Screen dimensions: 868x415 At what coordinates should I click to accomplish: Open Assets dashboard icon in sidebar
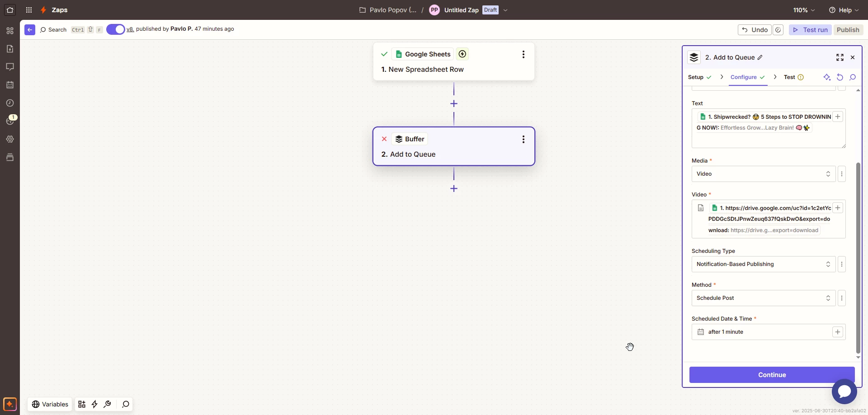(x=10, y=31)
